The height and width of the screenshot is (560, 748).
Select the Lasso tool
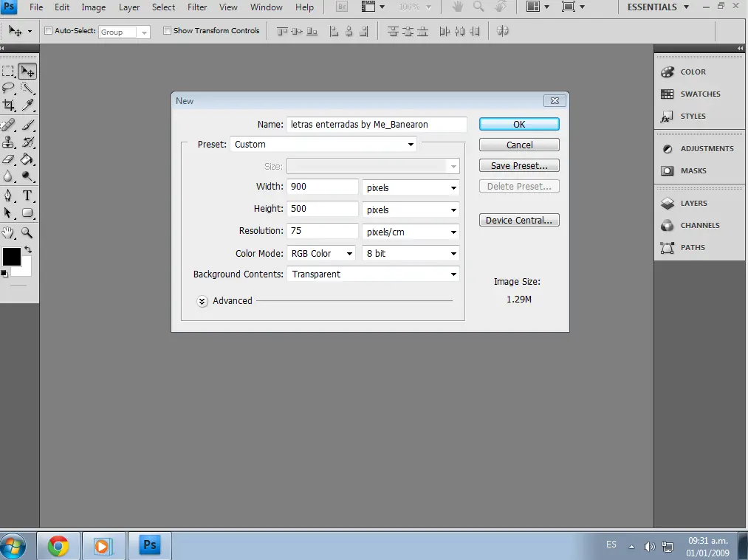8,89
